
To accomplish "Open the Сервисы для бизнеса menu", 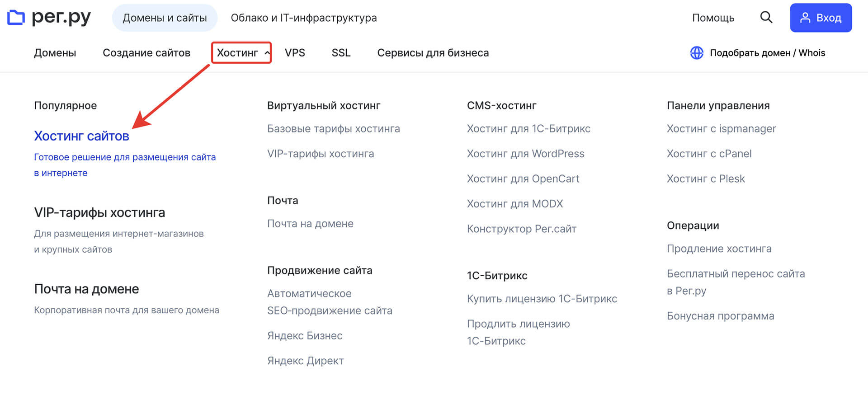I will [433, 52].
